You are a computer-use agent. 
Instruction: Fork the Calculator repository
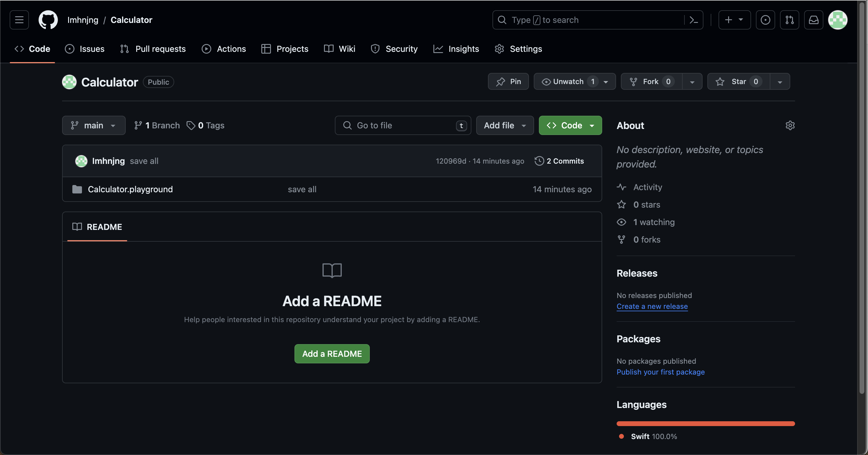tap(651, 81)
